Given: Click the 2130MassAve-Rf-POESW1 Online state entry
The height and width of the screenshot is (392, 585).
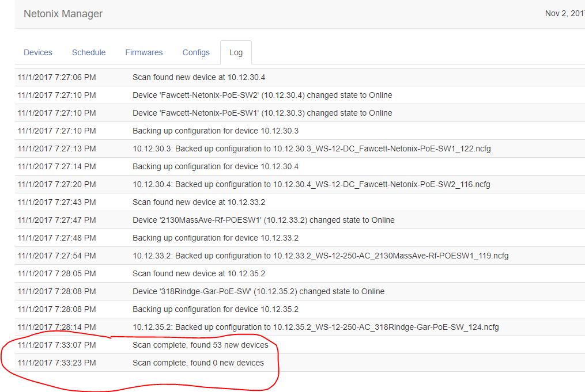Looking at the screenshot, I should pyautogui.click(x=263, y=220).
